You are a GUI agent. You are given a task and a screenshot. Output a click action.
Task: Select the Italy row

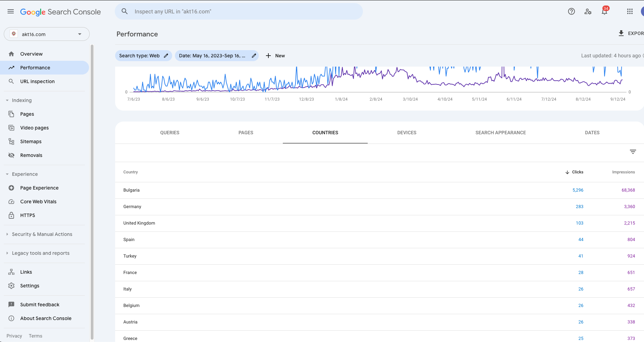point(379,289)
